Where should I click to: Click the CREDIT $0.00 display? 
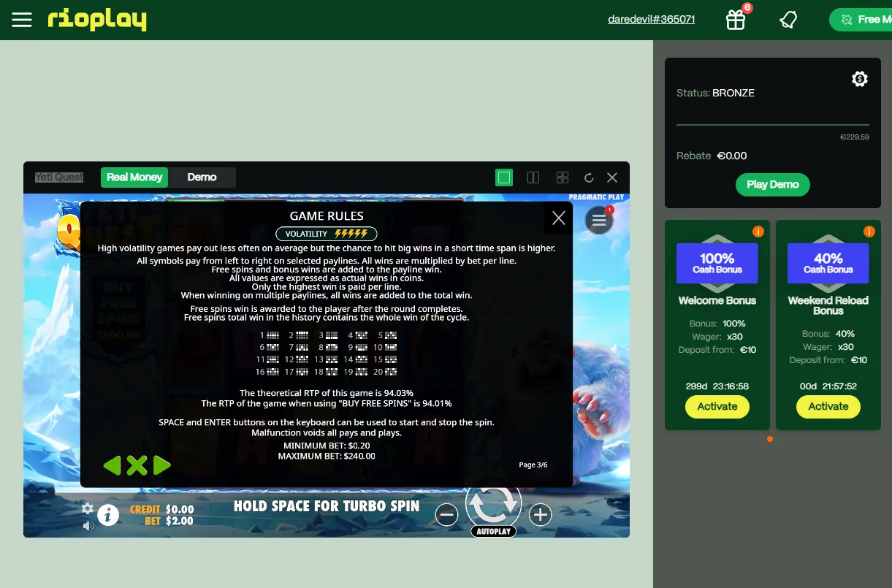161,509
